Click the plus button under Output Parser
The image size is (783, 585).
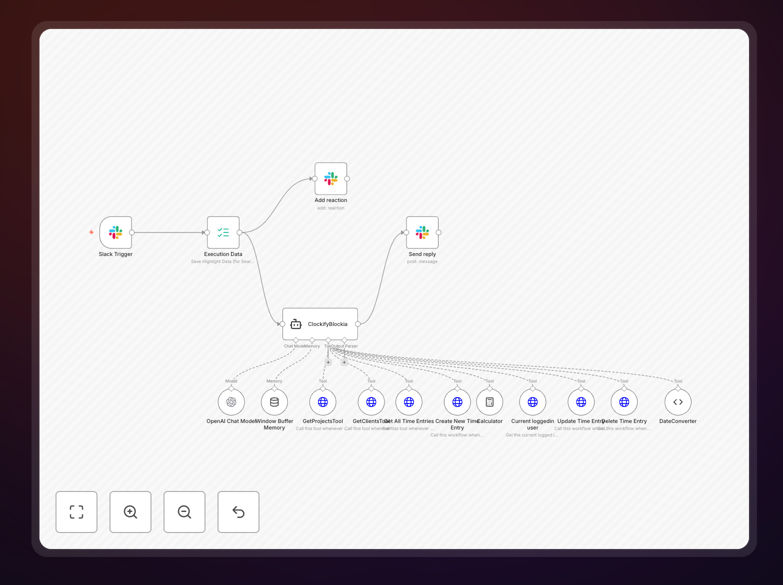(345, 362)
